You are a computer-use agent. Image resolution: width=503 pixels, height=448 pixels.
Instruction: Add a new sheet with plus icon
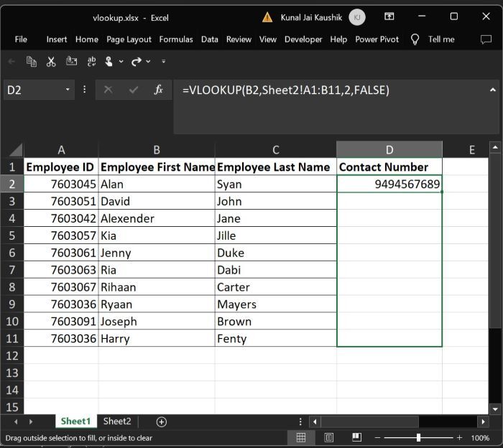(x=162, y=421)
